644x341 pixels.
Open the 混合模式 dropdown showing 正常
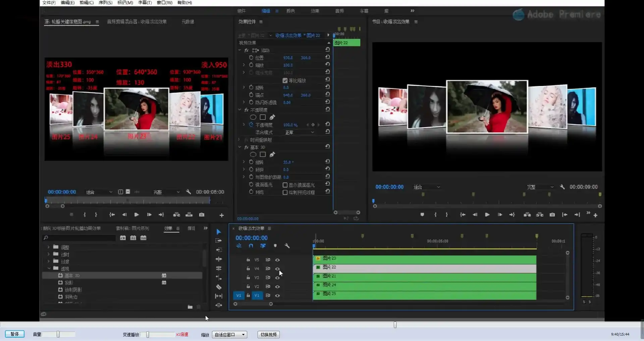(299, 133)
